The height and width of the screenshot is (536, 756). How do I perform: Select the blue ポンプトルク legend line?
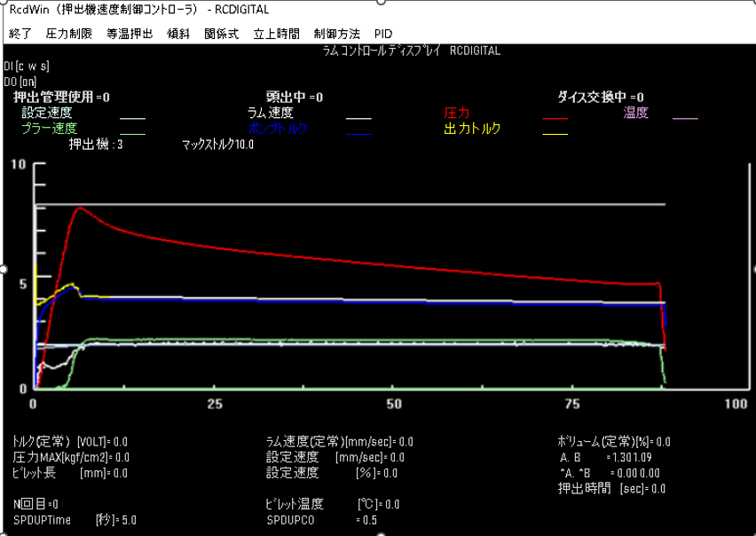point(358,133)
